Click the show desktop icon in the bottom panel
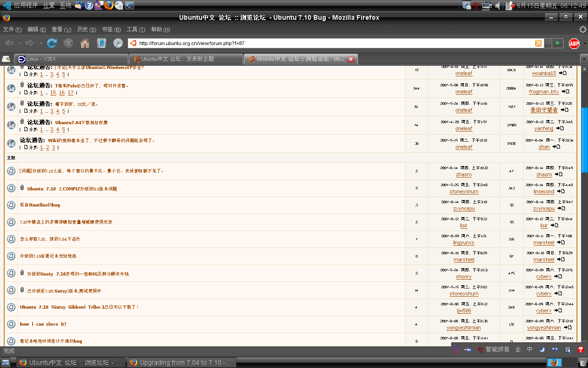 (x=6, y=362)
